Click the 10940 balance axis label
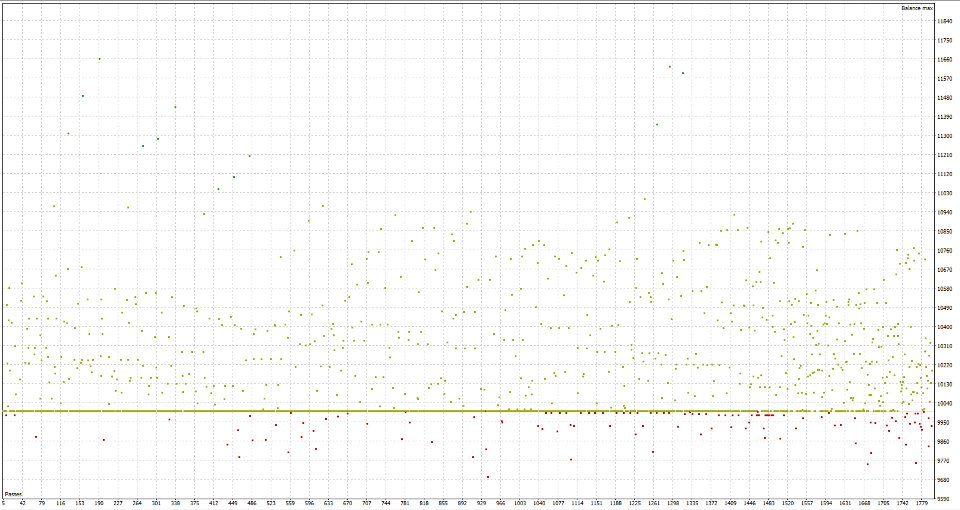This screenshot has width=960, height=510. 944,212
